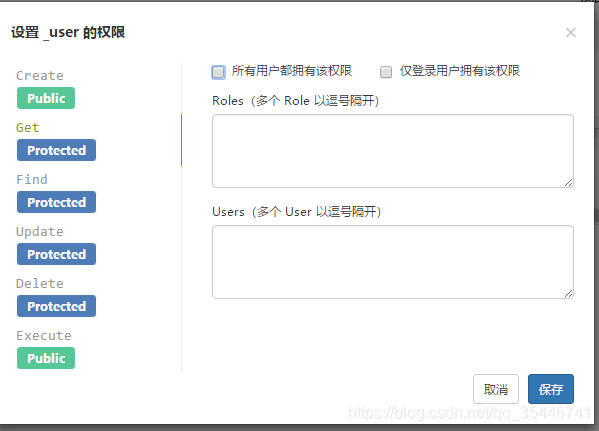599x431 pixels.
Task: Select the Find permission tab
Action: point(32,180)
